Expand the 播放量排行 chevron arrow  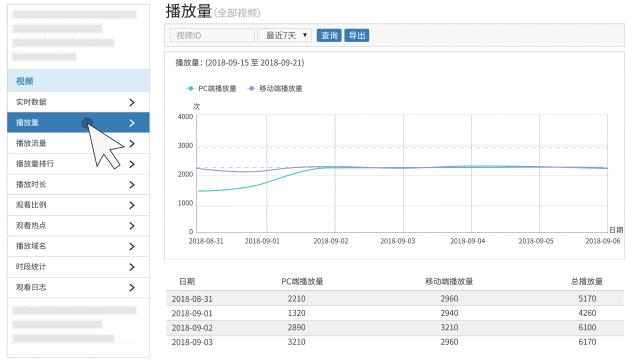tap(131, 164)
